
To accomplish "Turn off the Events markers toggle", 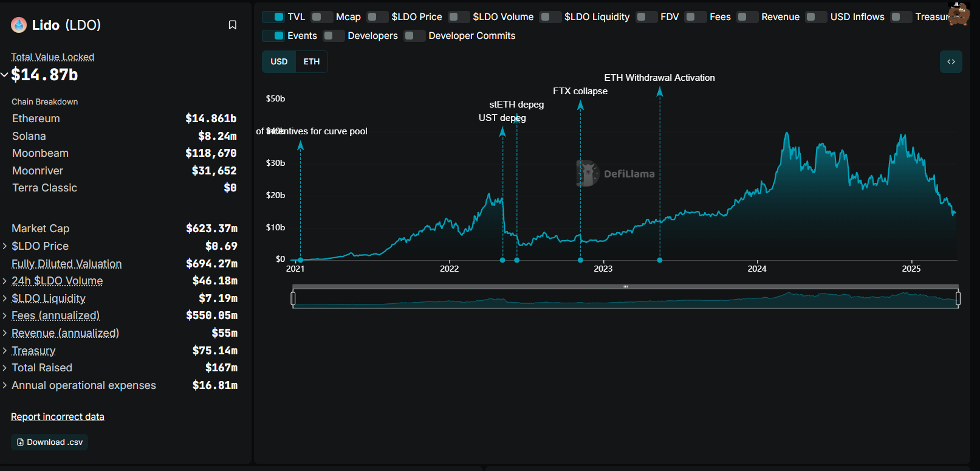I will coord(273,36).
